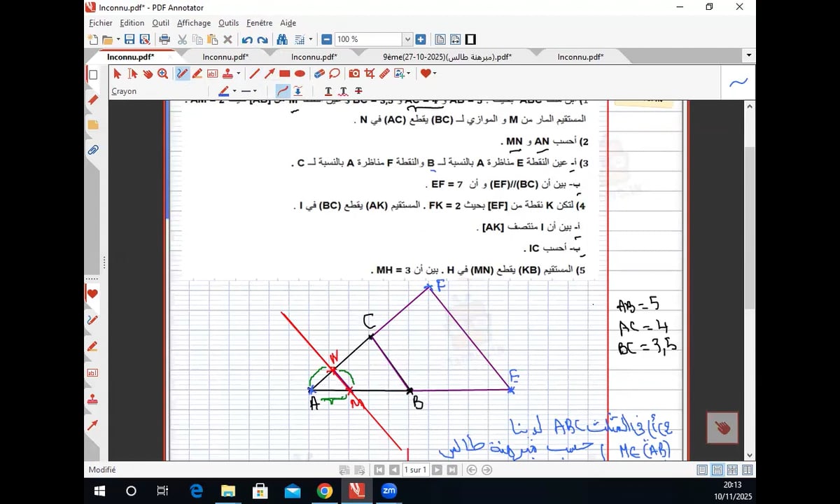Expand the pen color dropdown arrow

point(234,91)
